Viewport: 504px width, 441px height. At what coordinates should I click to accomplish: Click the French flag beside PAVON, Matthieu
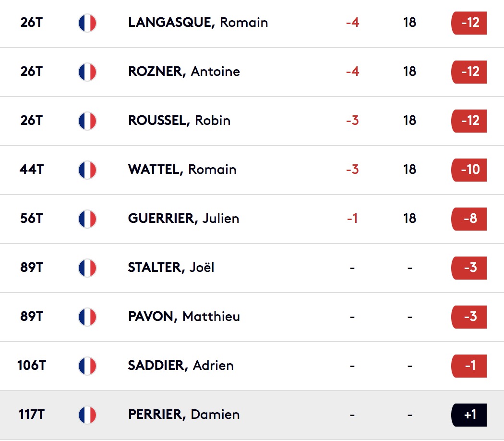tap(87, 317)
